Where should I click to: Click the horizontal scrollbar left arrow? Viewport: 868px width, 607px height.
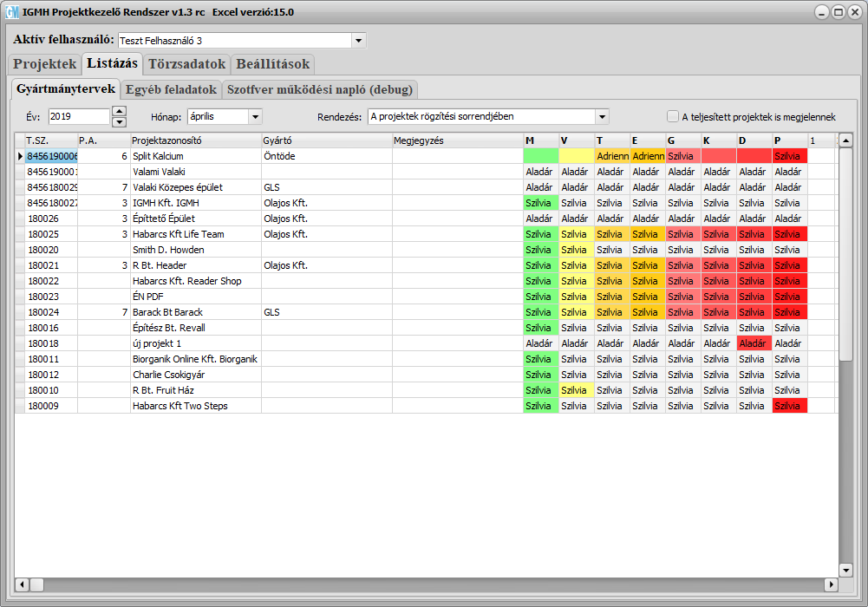coord(23,584)
